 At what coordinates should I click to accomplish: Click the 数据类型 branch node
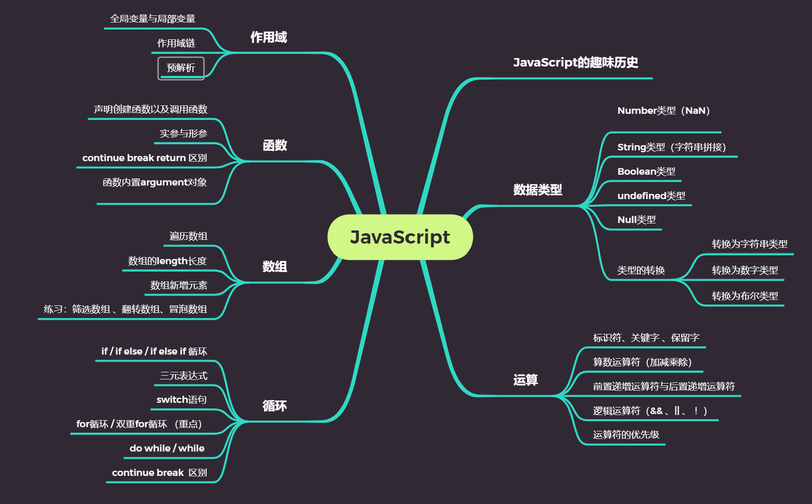[x=538, y=191]
